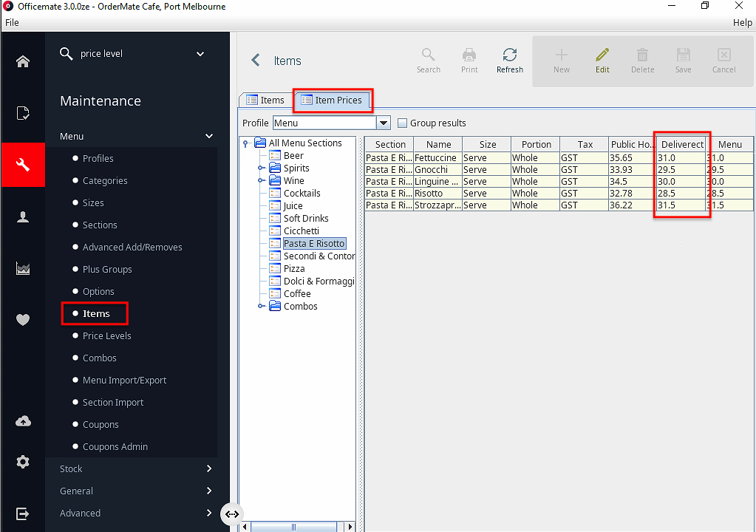Click the Edit pencil toolbar button
Screen dimensions: 756x532
[x=602, y=61]
